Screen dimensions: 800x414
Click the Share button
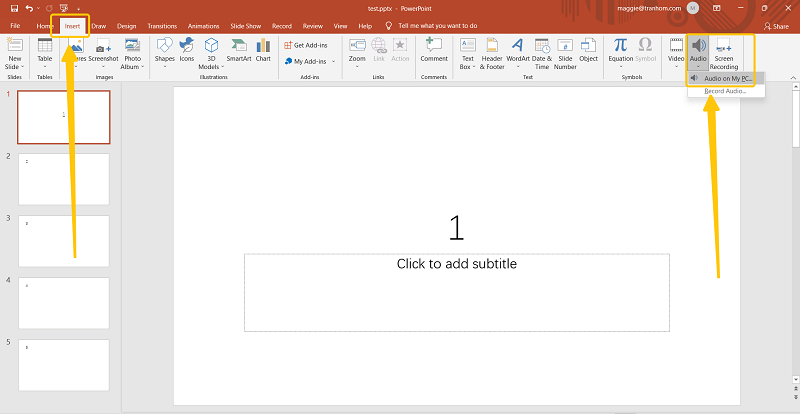click(x=774, y=25)
